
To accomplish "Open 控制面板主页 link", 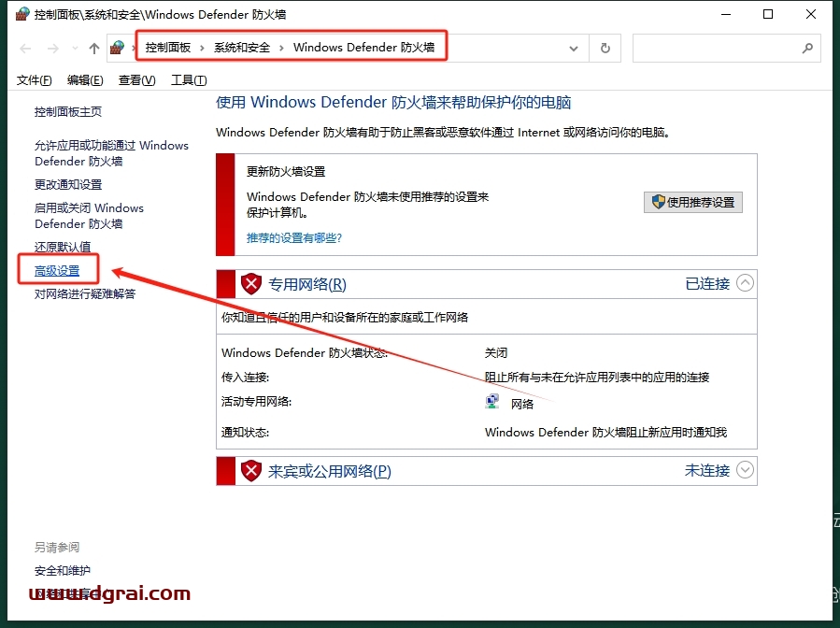I will coord(68,112).
